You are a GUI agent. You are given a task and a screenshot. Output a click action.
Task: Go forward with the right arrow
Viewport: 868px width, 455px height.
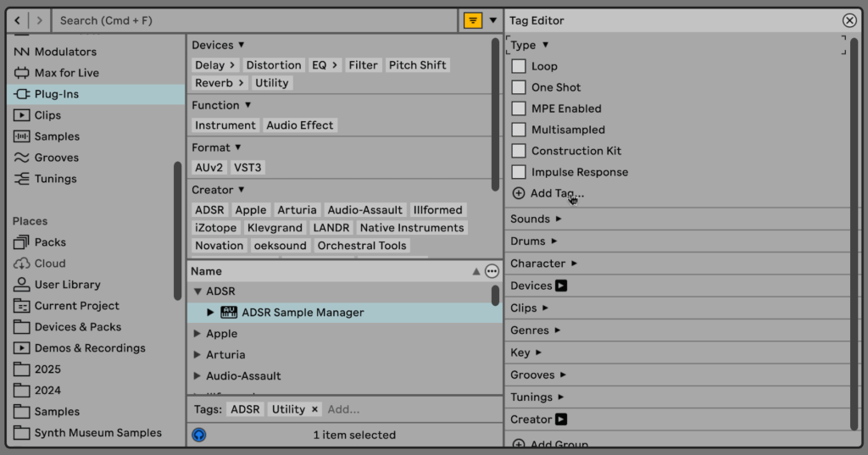click(x=39, y=20)
